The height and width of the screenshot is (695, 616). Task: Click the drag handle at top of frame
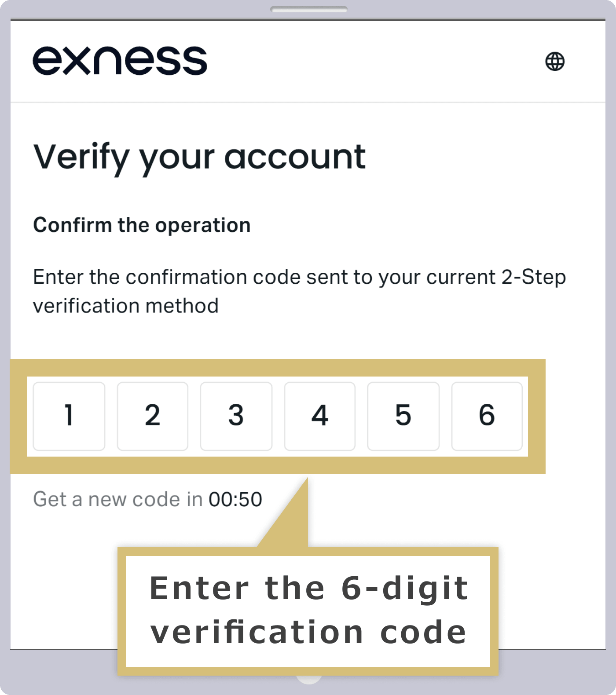point(309,9)
